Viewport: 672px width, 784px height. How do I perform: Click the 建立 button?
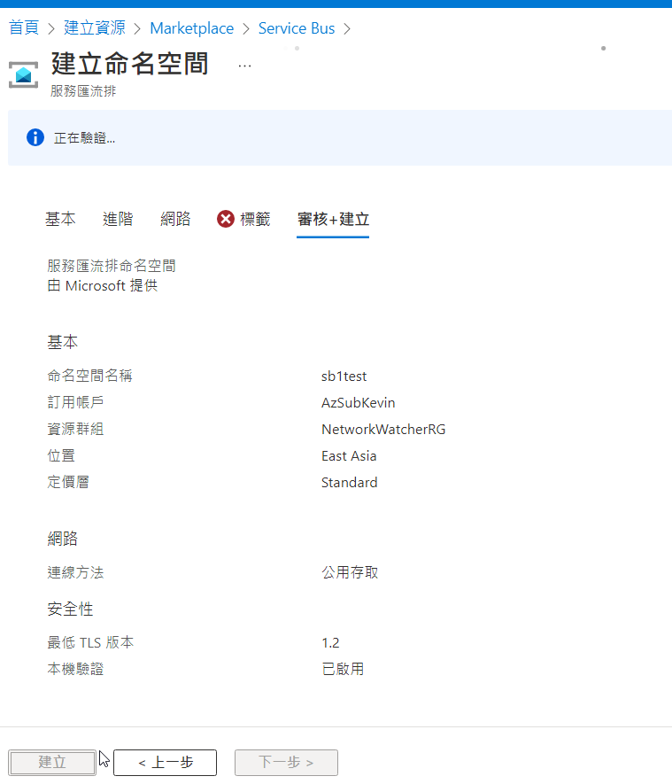[x=52, y=762]
